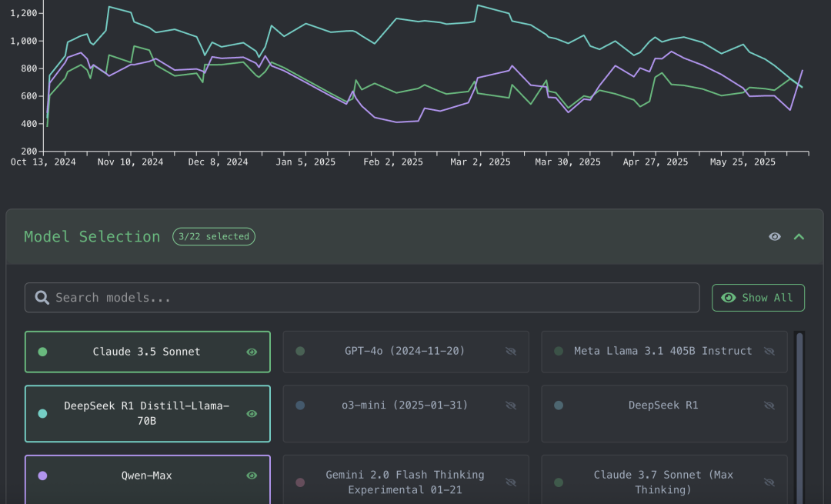Hide DeepSeek R1 Distill-Llama-70B via eye icon
The width and height of the screenshot is (831, 504).
252,414
